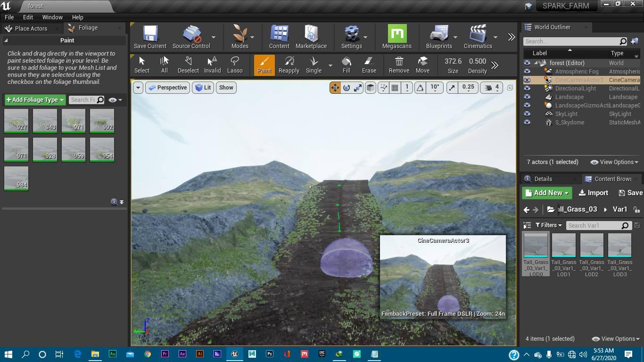Click the paint Density value box
This screenshot has height=362, width=644.
click(478, 61)
